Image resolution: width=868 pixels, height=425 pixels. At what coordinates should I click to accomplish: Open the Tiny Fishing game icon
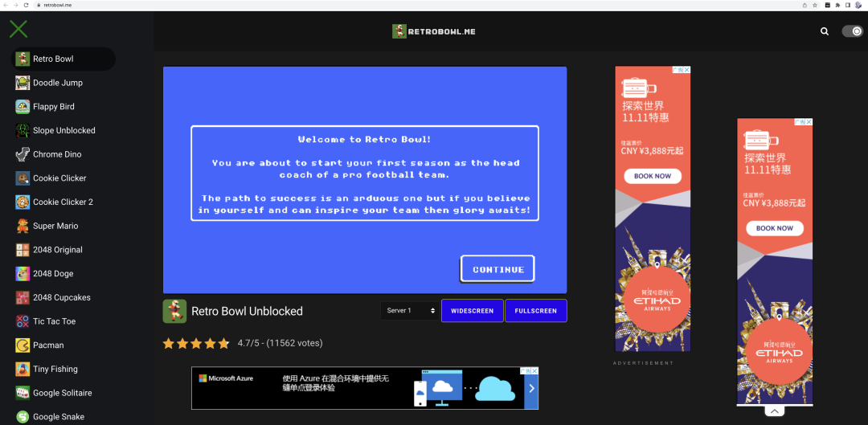click(x=23, y=369)
